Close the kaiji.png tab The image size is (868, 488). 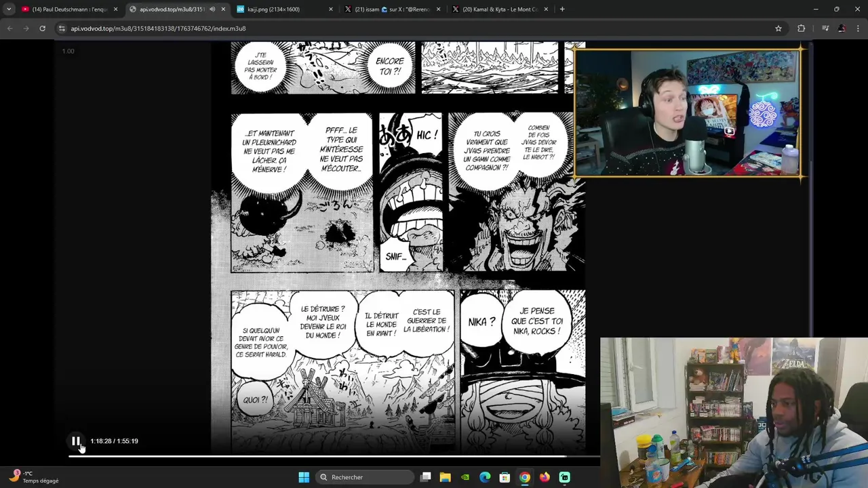(330, 9)
